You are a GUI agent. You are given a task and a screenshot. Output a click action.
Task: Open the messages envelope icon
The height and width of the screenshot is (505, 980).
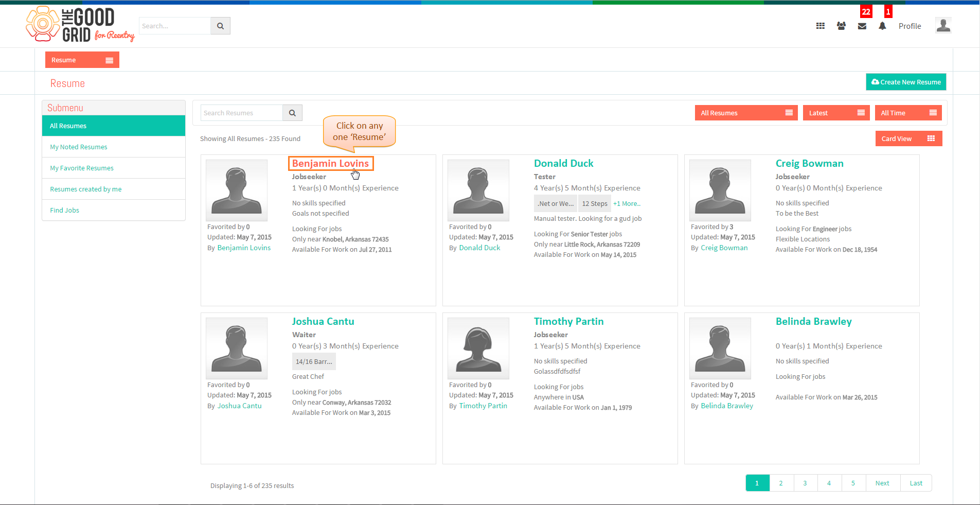click(862, 26)
